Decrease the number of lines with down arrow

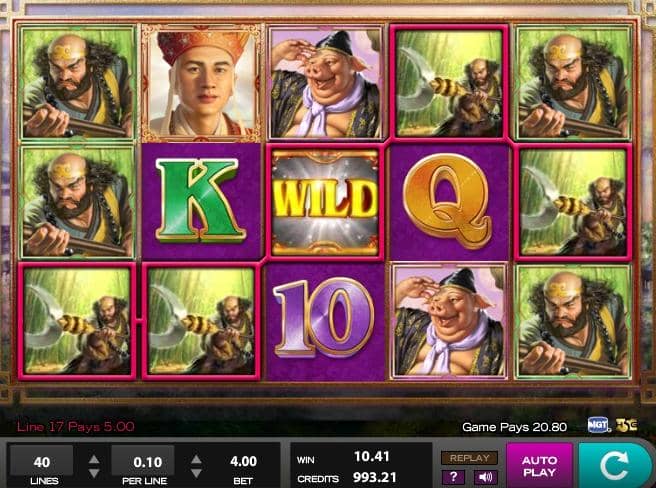[x=94, y=473]
